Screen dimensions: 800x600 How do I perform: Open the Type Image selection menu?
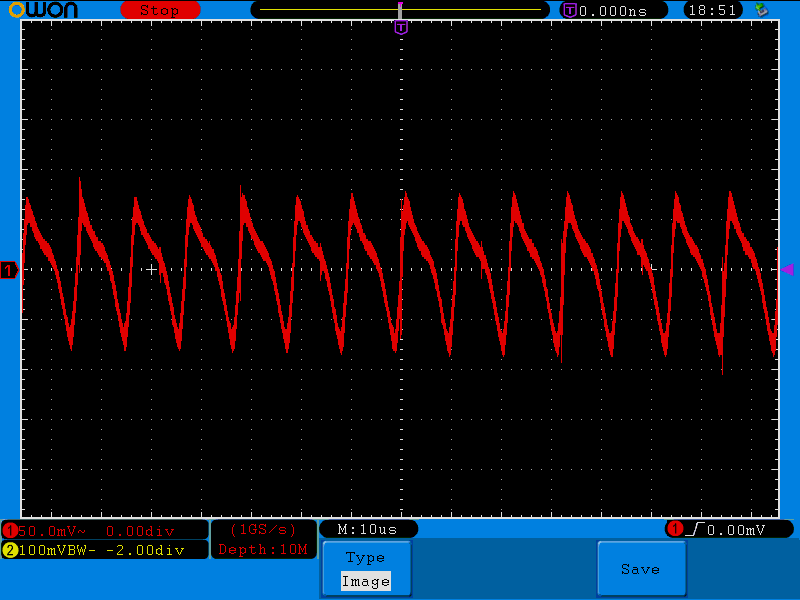click(x=365, y=570)
